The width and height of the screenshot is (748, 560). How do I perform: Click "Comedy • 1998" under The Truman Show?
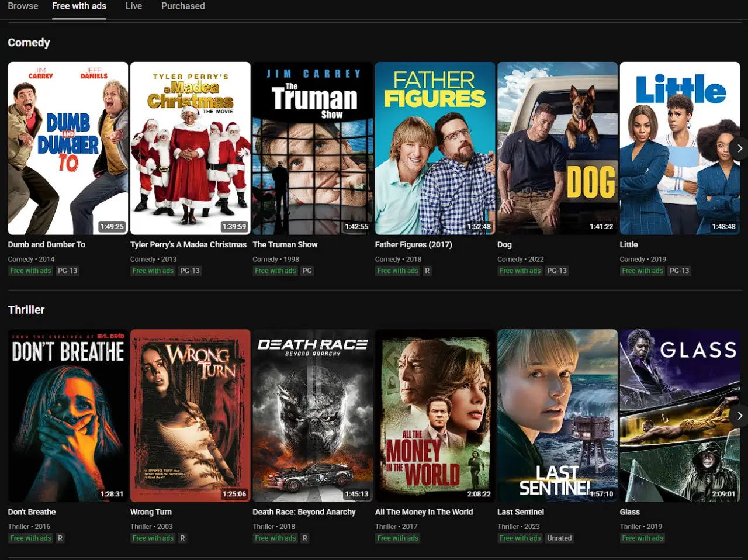276,259
